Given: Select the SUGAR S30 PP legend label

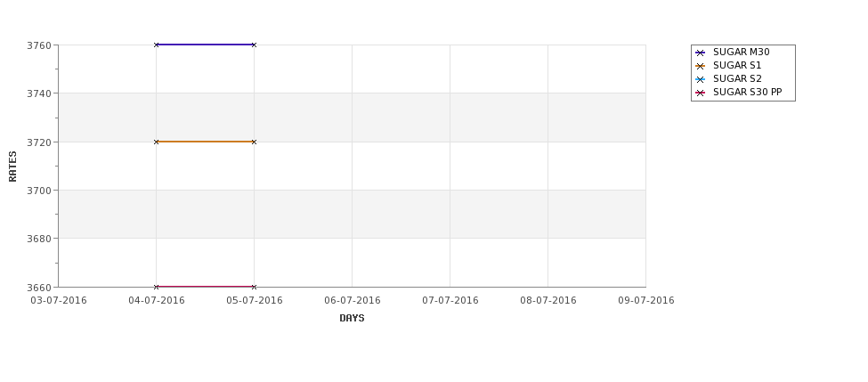Looking at the screenshot, I should point(747,93).
